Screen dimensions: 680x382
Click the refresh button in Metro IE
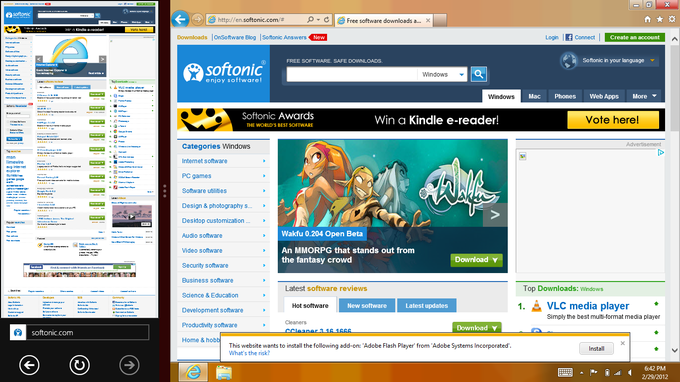click(79, 365)
